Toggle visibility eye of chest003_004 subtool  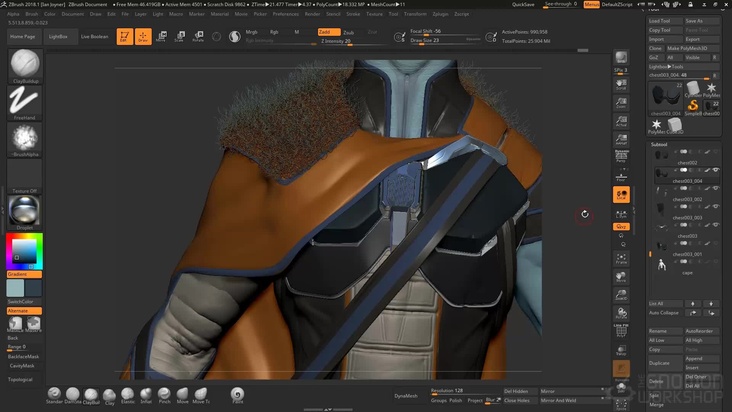click(716, 170)
